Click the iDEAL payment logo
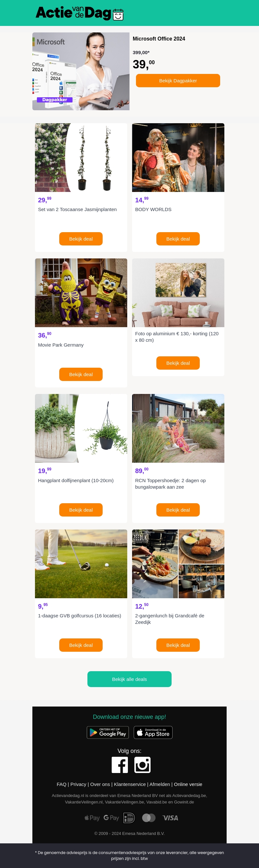The width and height of the screenshot is (259, 868). click(129, 817)
